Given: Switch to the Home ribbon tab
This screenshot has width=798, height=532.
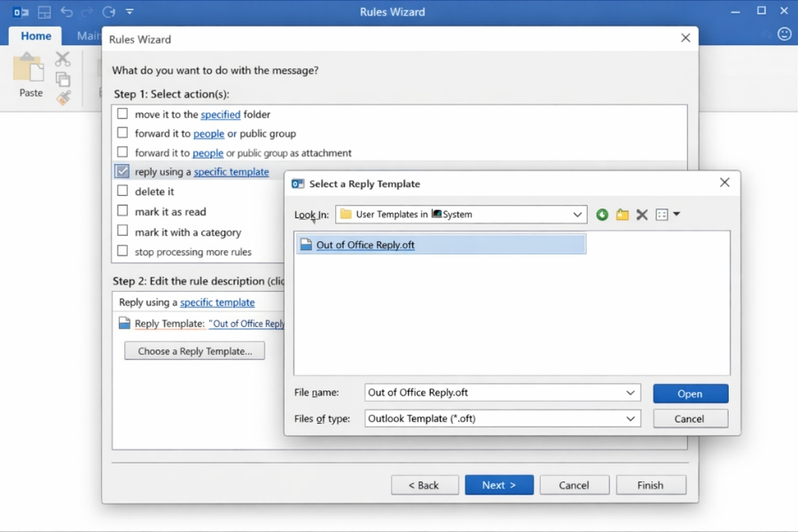Looking at the screenshot, I should 36,36.
